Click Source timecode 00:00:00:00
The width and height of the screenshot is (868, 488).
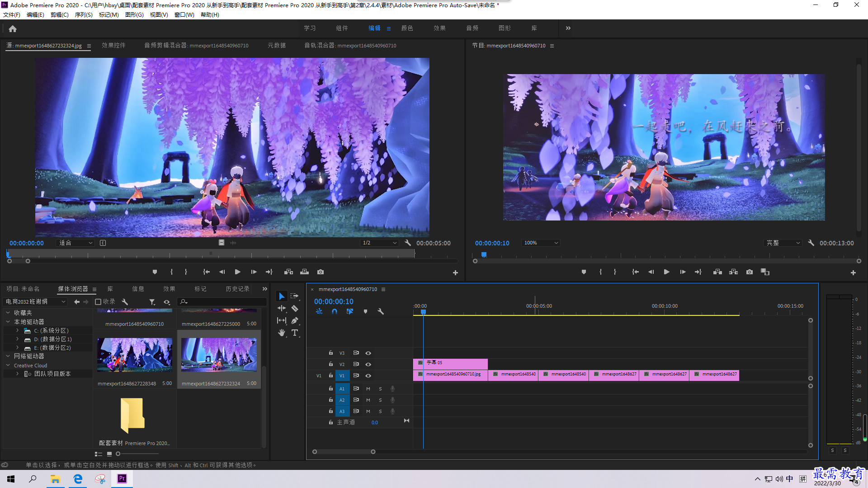(27, 243)
